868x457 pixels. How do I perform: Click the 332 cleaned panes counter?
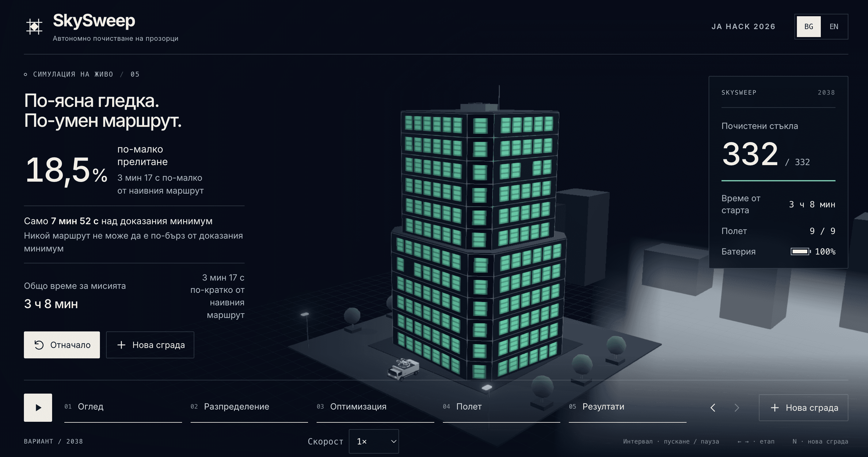pyautogui.click(x=750, y=154)
